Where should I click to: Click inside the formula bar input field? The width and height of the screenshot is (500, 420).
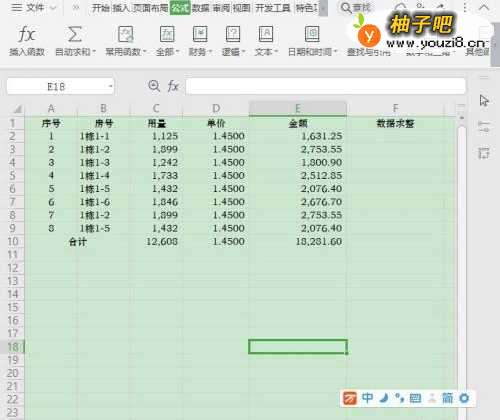click(x=325, y=86)
